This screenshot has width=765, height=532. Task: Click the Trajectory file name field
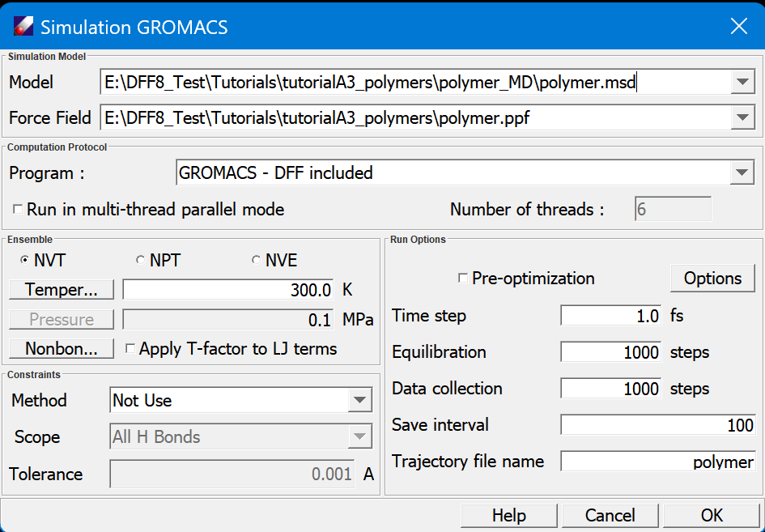(658, 462)
